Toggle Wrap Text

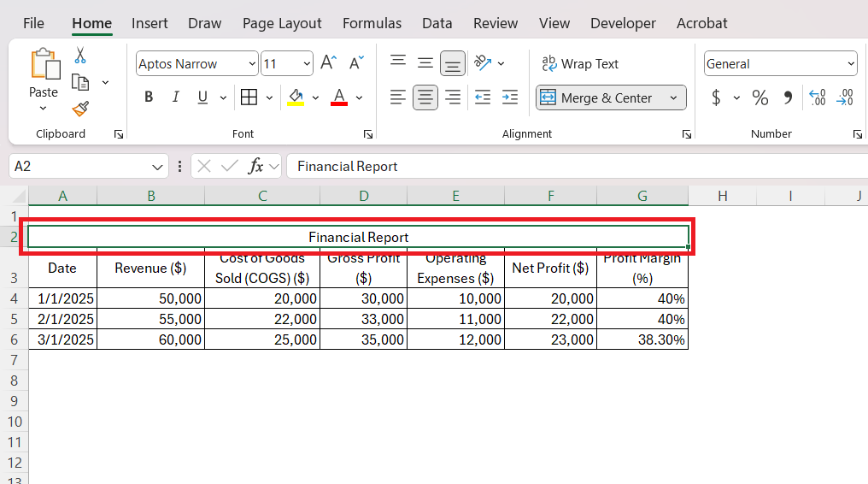point(579,63)
